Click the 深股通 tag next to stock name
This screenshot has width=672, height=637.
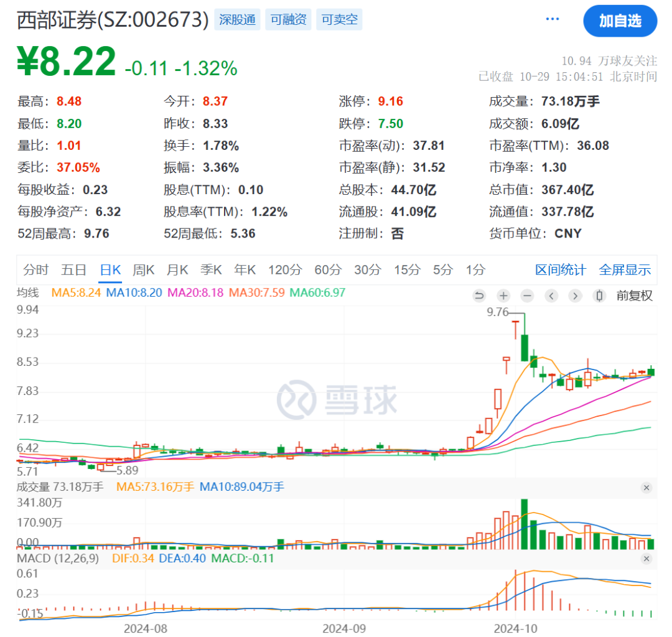click(236, 19)
